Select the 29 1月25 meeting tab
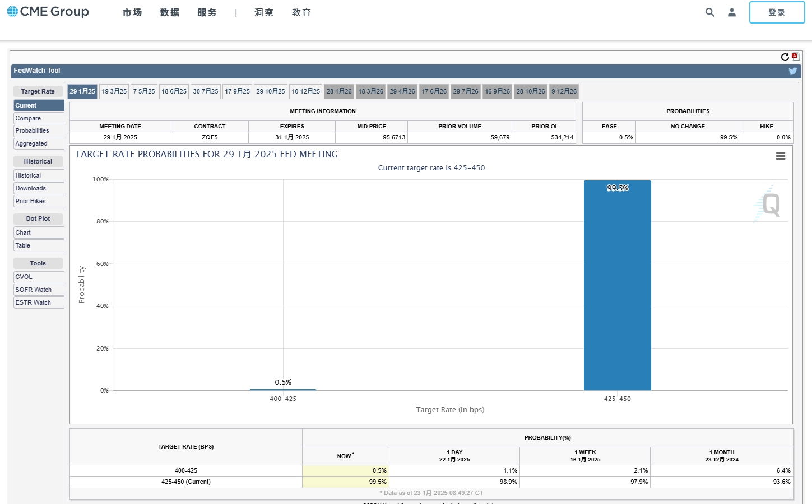 click(x=82, y=91)
